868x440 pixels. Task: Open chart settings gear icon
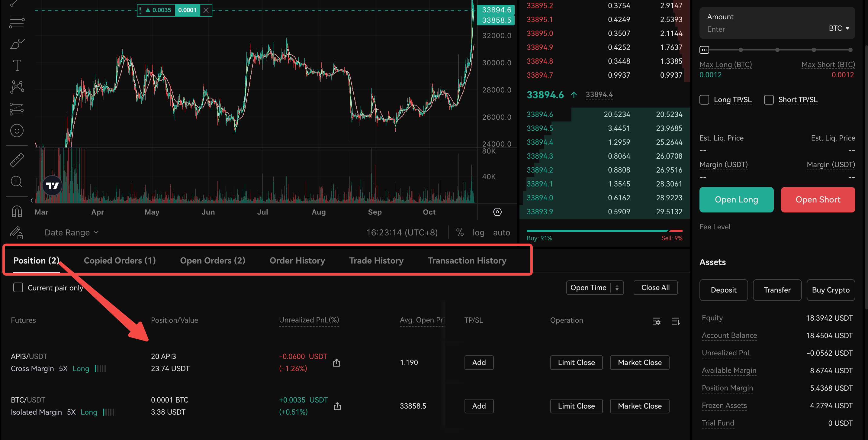pos(497,212)
